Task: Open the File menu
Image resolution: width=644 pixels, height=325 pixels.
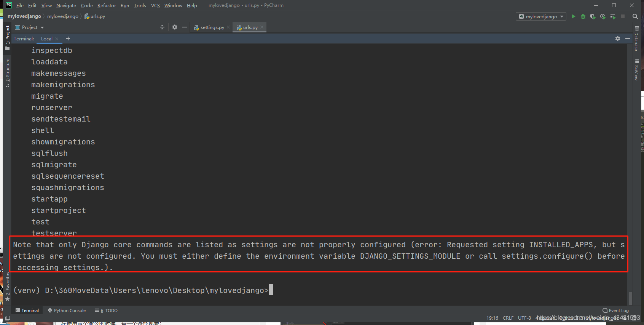Action: pos(20,5)
